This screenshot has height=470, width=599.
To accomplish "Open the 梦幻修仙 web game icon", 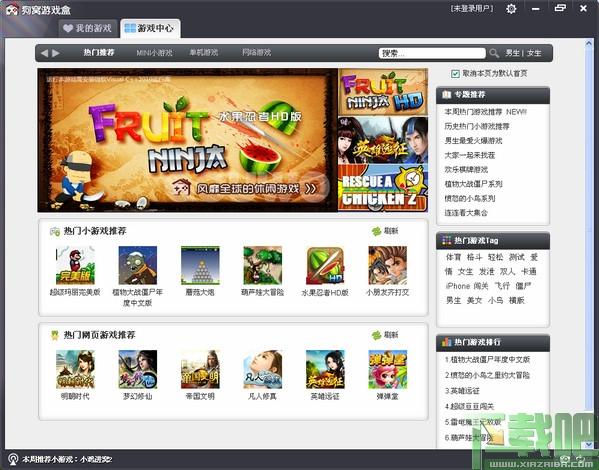I will click(x=138, y=369).
